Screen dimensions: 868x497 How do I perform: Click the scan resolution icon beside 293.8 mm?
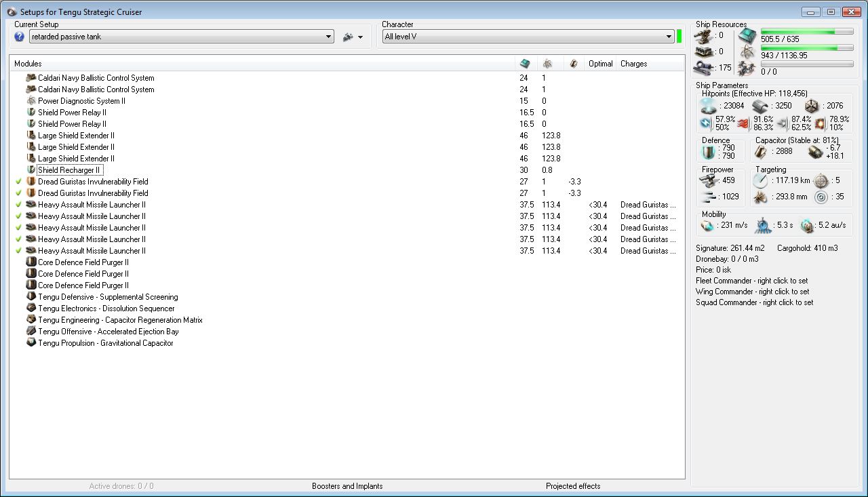(x=761, y=197)
